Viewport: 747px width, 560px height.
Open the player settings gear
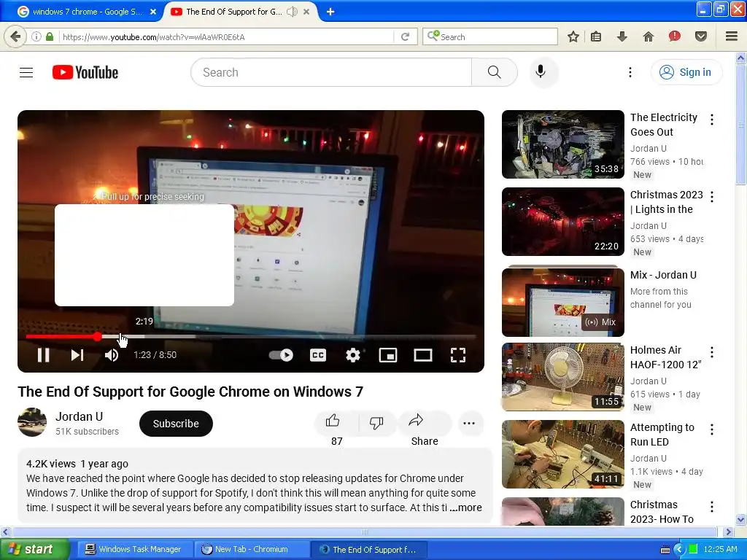pos(353,355)
